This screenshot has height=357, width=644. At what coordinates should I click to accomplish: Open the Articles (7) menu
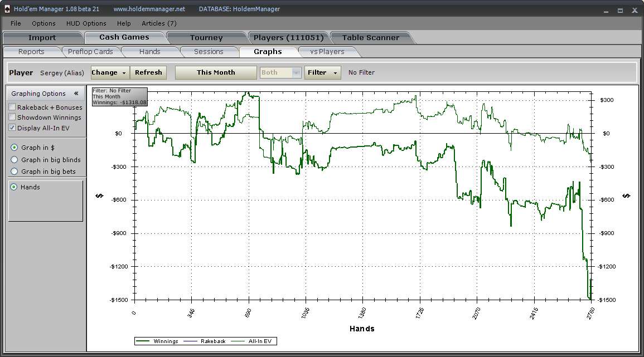pos(159,23)
